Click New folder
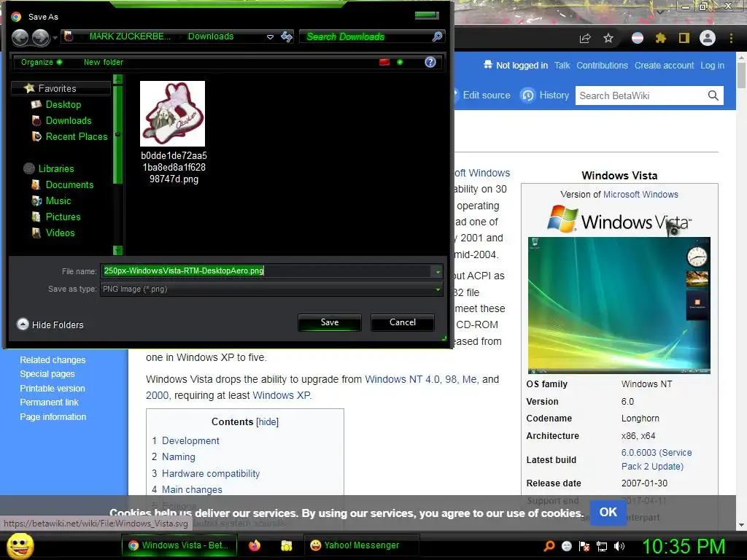747x560 pixels. tap(104, 62)
